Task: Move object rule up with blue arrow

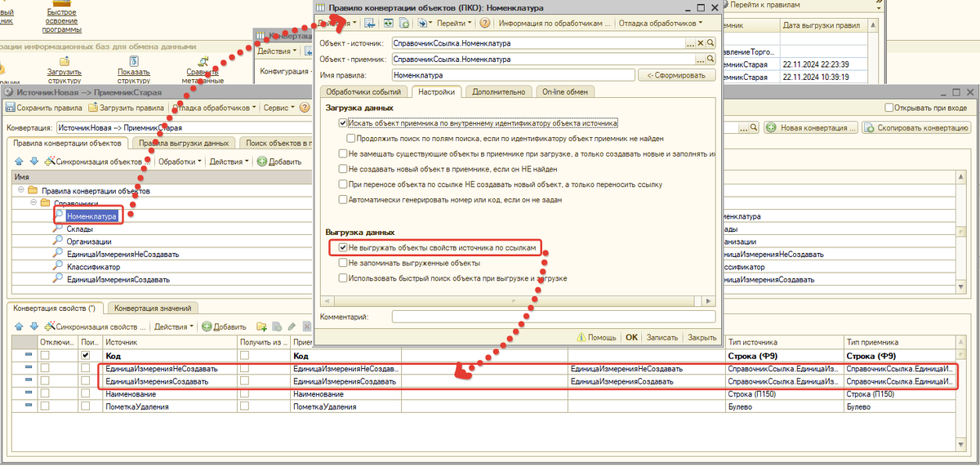Action: pos(19,162)
